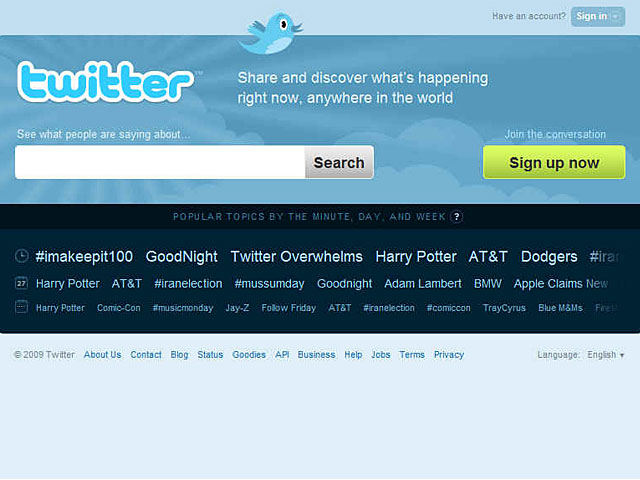
Task: Open the API footer link
Action: [282, 355]
